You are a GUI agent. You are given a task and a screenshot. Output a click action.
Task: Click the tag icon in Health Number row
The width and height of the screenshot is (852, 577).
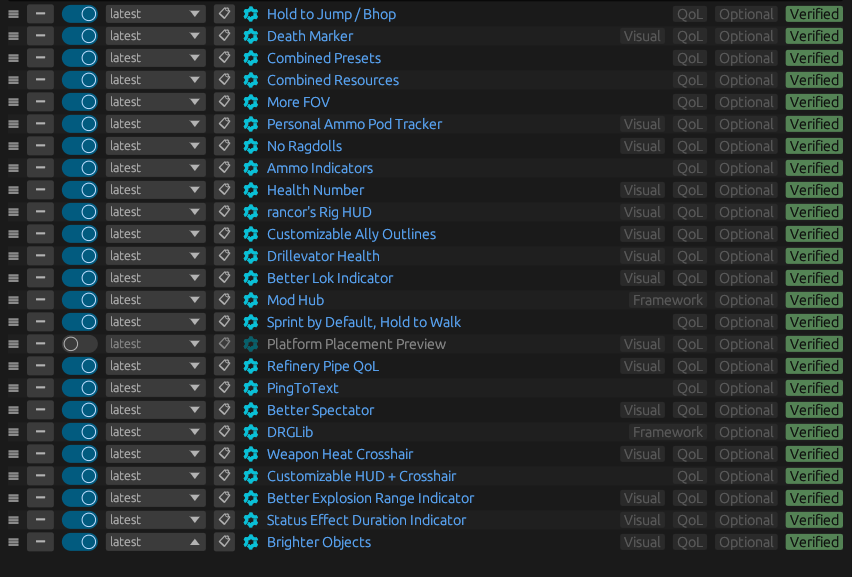[x=224, y=190]
